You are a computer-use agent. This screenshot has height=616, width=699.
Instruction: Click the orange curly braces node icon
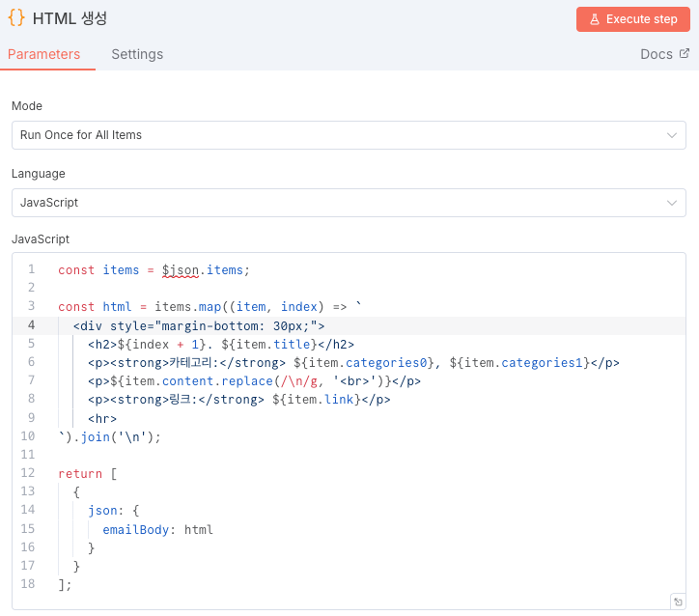tap(16, 18)
